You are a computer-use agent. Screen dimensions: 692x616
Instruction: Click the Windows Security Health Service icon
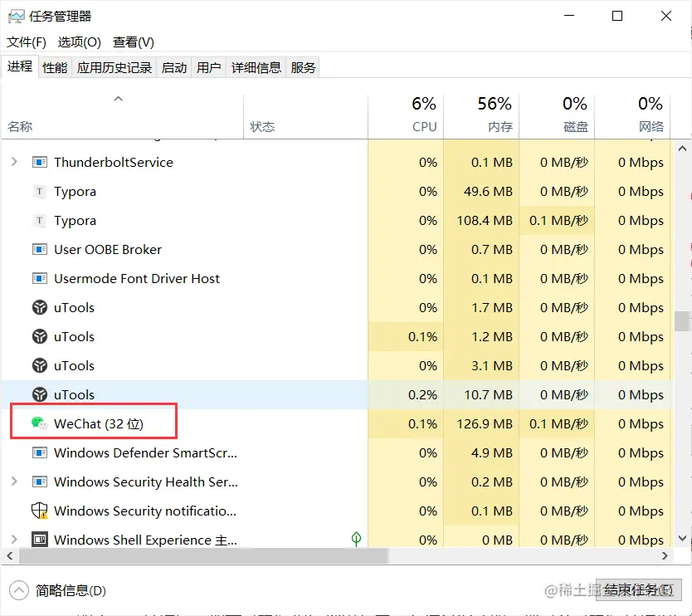click(x=40, y=482)
